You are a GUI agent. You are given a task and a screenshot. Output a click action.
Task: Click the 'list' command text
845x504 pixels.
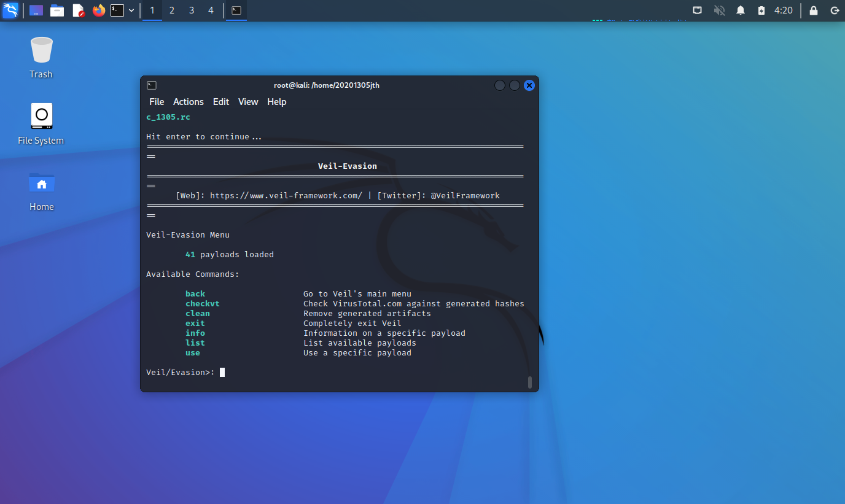pos(195,343)
